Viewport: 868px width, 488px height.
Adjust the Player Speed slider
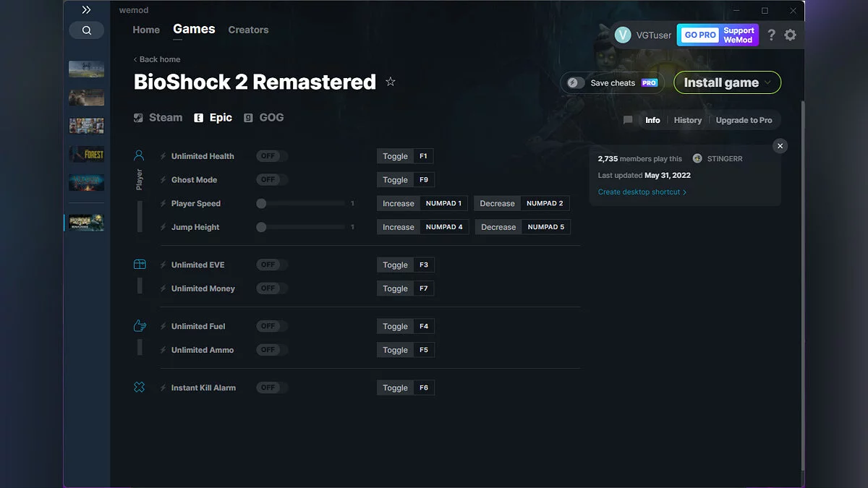pos(302,204)
